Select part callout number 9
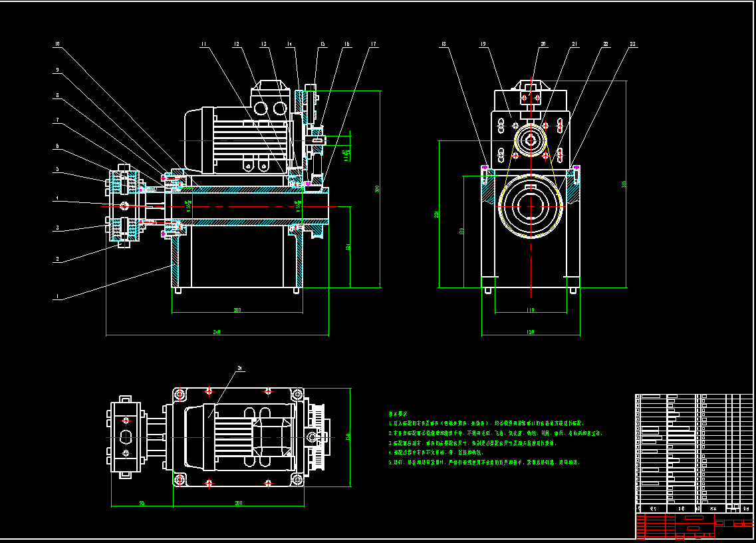Viewport: 756px width, 543px height. point(57,70)
